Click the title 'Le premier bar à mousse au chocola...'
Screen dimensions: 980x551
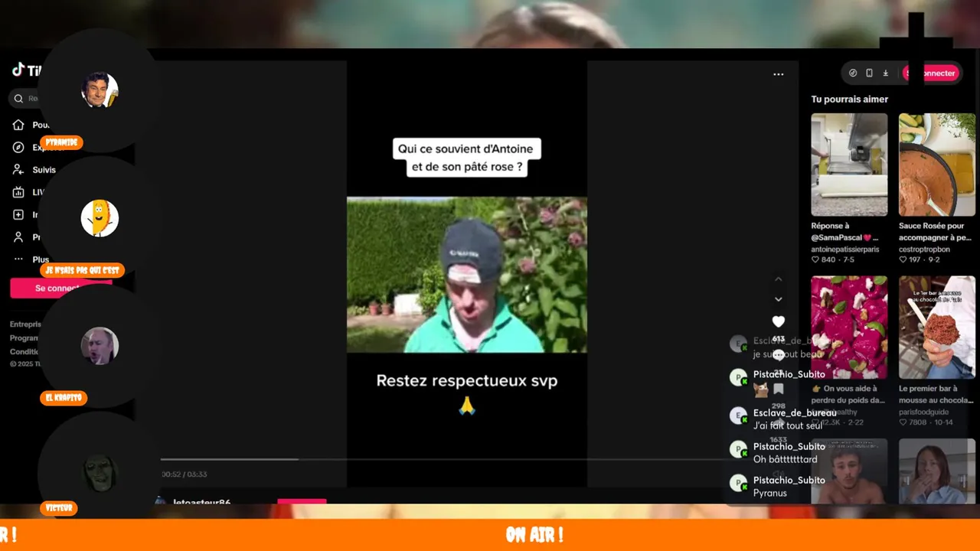pyautogui.click(x=936, y=394)
